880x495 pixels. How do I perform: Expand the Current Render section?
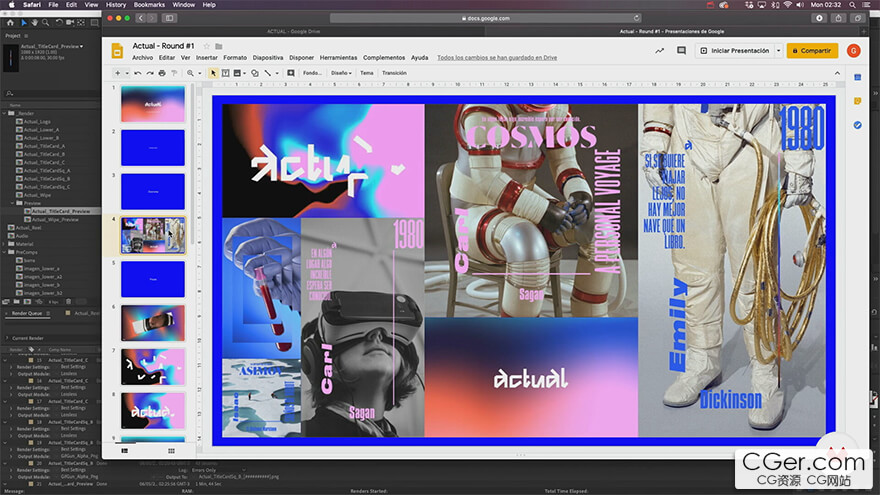tap(7, 338)
